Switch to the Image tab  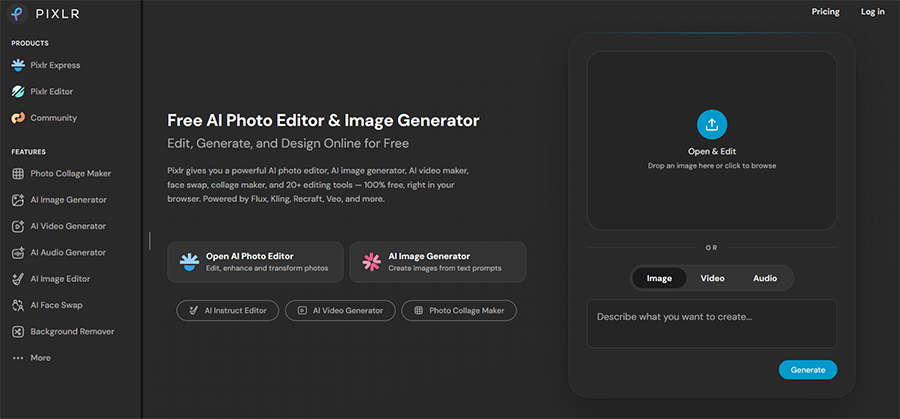(659, 278)
